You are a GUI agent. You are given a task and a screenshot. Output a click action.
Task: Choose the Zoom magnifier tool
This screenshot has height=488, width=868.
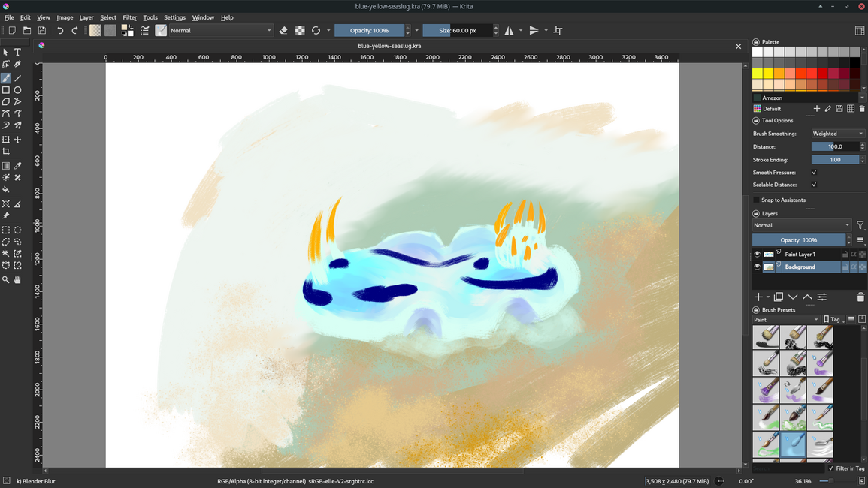6,279
